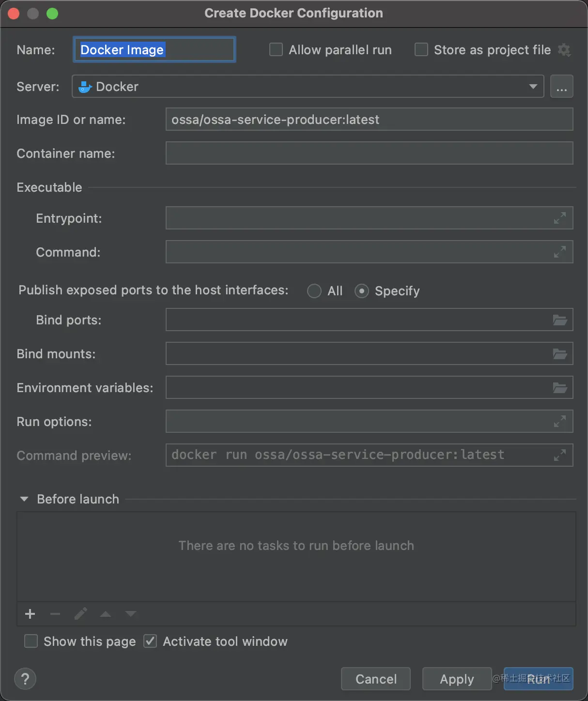Enable Allow parallel run checkbox
The width and height of the screenshot is (588, 701).
(276, 50)
